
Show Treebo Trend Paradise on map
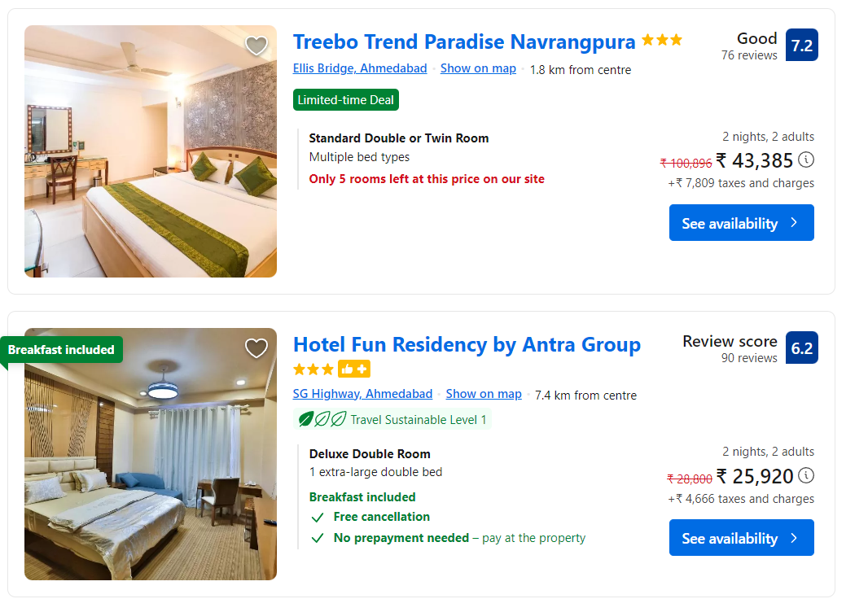point(478,68)
